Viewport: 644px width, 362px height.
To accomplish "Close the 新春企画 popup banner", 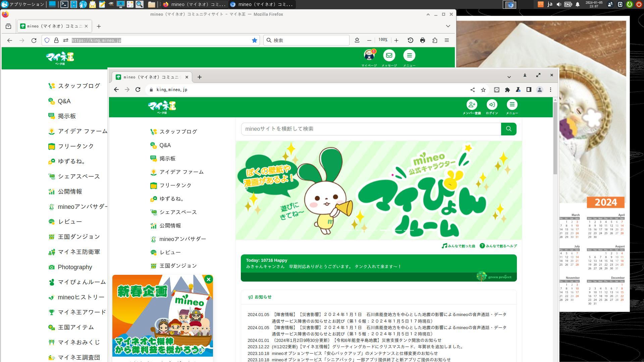I will pos(209,280).
